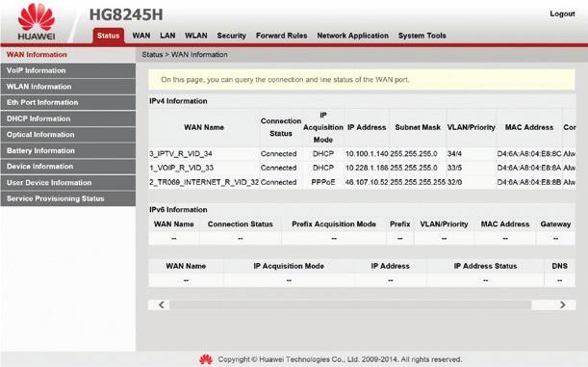
Task: Click MAC address ending E8:8B
Action: pyautogui.click(x=529, y=182)
